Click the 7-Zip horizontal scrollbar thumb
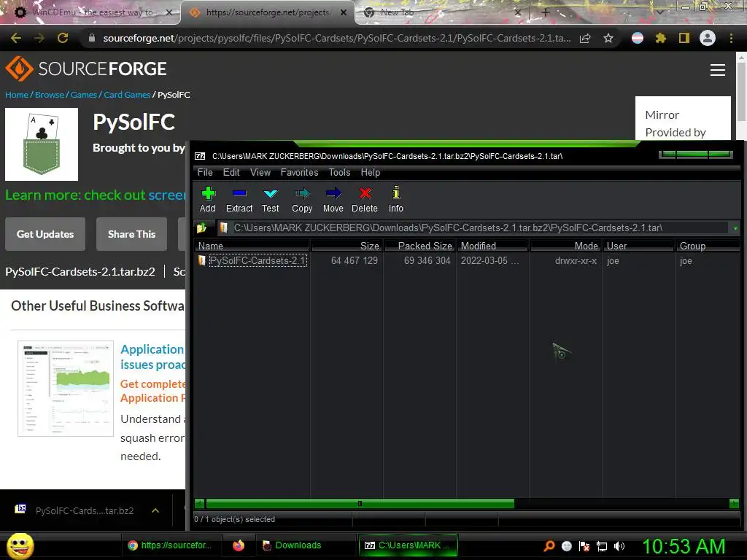The width and height of the screenshot is (747, 560). tap(360, 503)
